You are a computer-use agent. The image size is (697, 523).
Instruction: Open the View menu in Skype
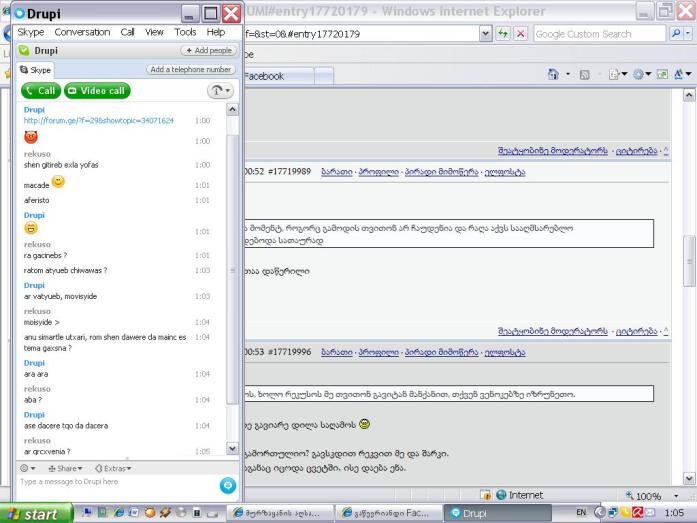(154, 32)
